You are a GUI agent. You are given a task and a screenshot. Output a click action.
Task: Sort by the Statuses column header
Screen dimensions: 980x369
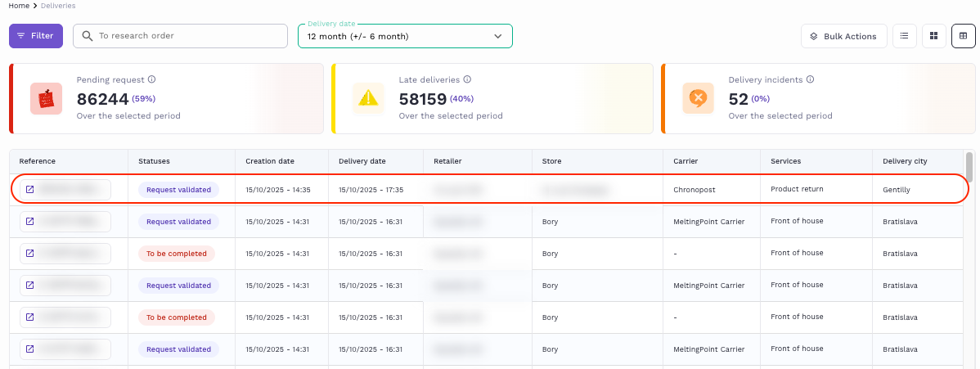(x=154, y=161)
